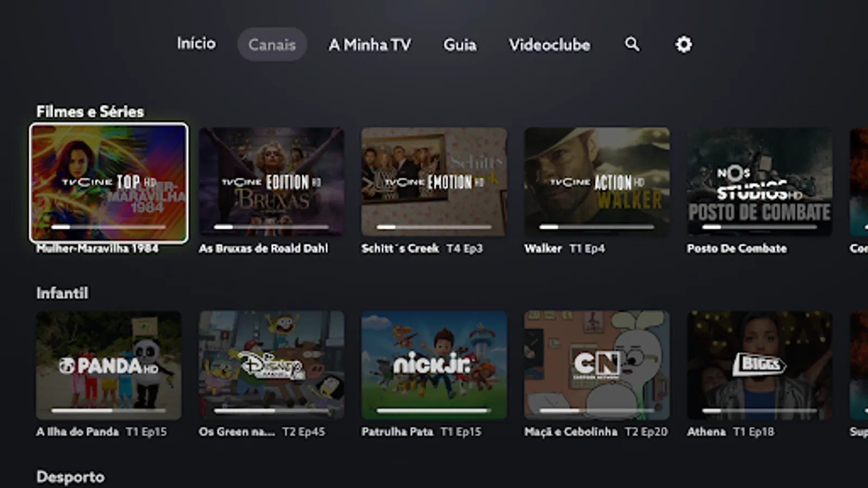Open the Nick Jr. channel thumbnail
This screenshot has width=868, height=488.
(x=434, y=365)
